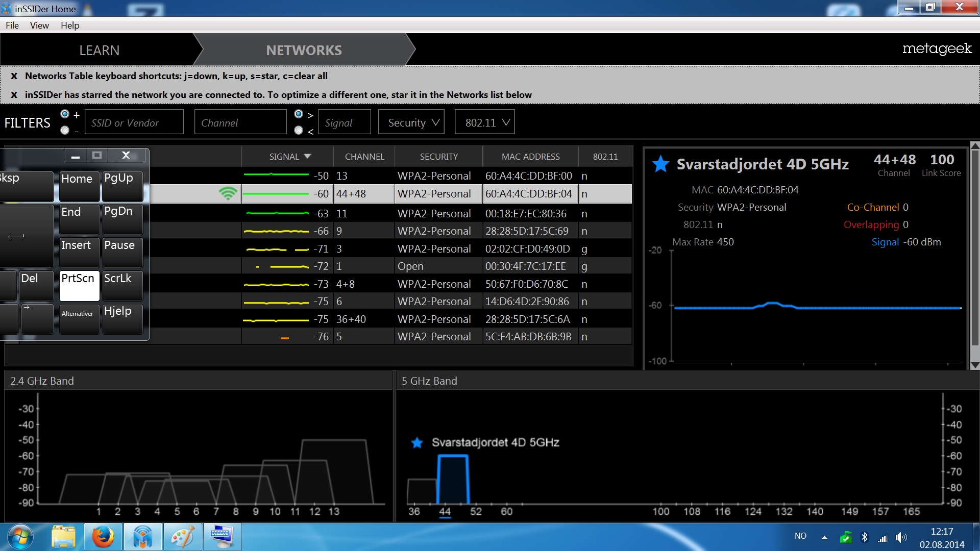The width and height of the screenshot is (980, 551).
Task: Click the scrollbar up arrow of details panel
Action: pos(975,146)
